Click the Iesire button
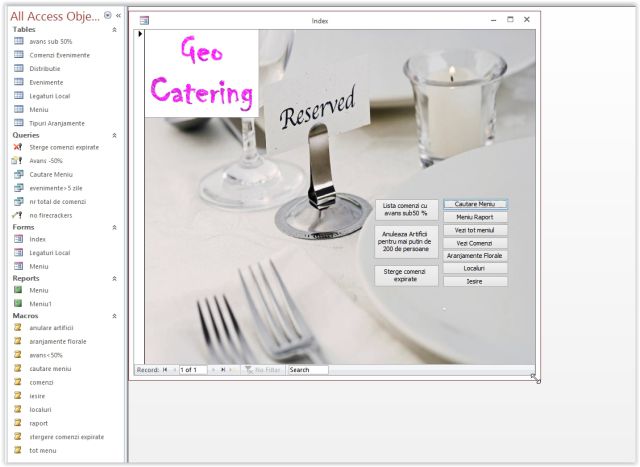The width and height of the screenshot is (640, 467). click(475, 282)
